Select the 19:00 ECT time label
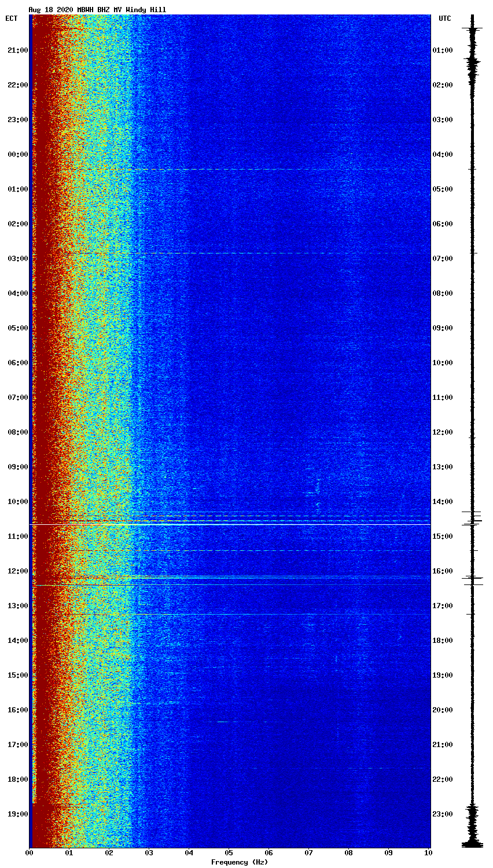This screenshot has width=493, height=868. pyautogui.click(x=18, y=814)
